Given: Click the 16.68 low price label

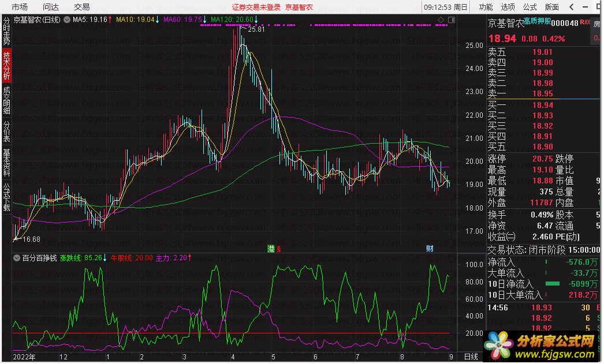Looking at the screenshot, I should [x=31, y=239].
